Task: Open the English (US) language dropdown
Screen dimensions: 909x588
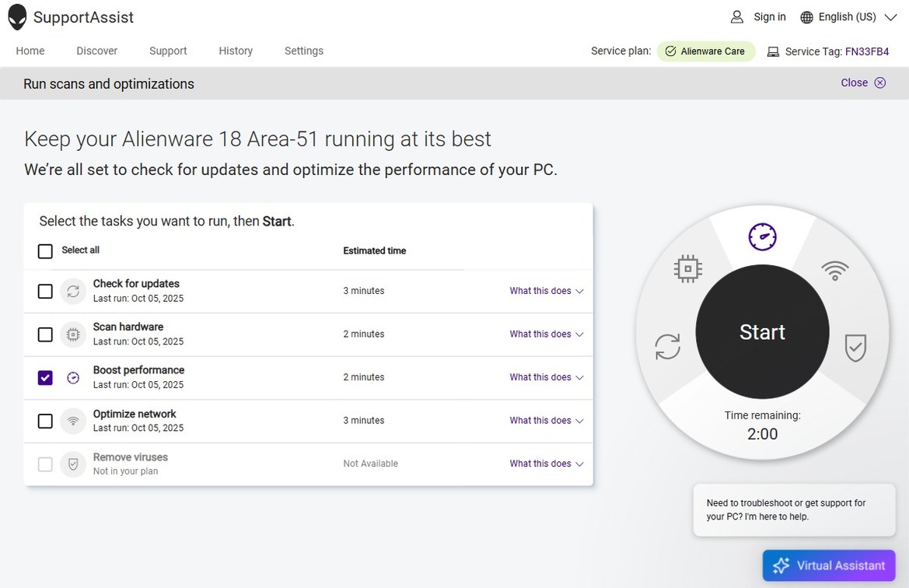Action: point(848,16)
